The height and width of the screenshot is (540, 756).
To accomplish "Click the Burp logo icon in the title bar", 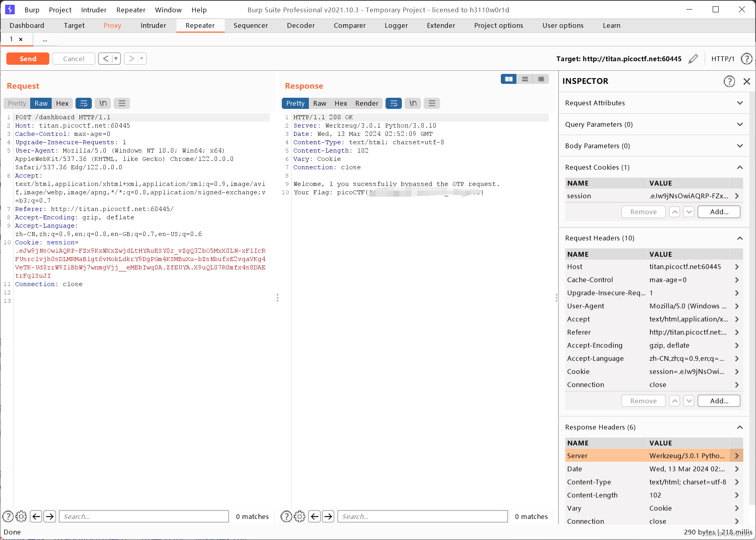I will (10, 10).
